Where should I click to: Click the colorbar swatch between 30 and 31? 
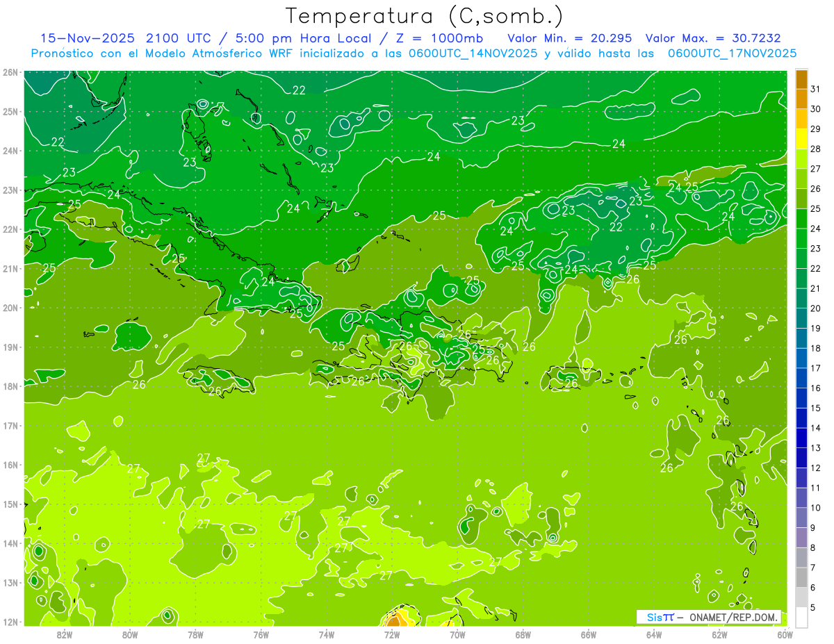click(801, 99)
